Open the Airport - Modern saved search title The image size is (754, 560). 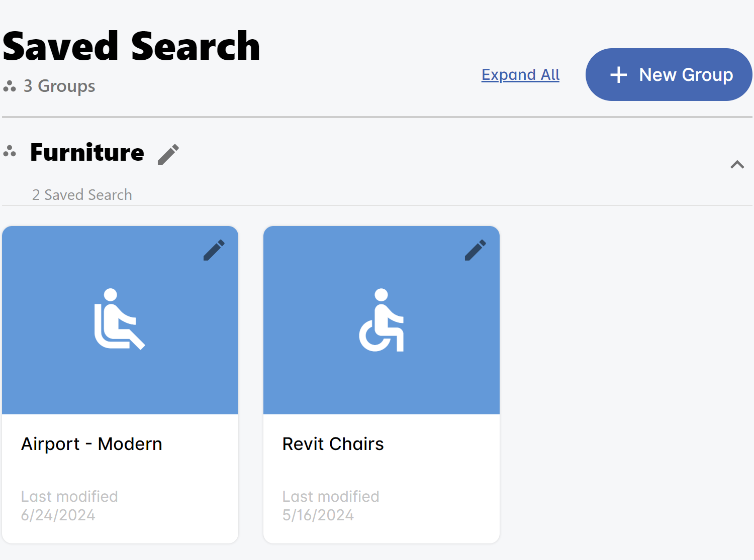click(91, 444)
